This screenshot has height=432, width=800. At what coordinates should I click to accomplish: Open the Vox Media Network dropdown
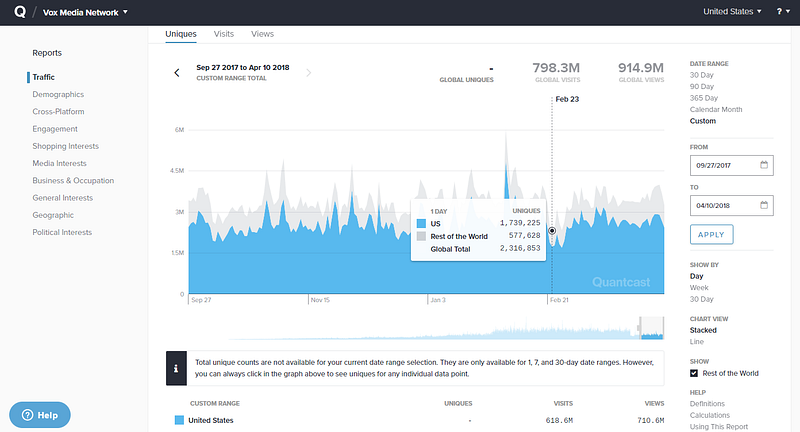click(x=85, y=12)
